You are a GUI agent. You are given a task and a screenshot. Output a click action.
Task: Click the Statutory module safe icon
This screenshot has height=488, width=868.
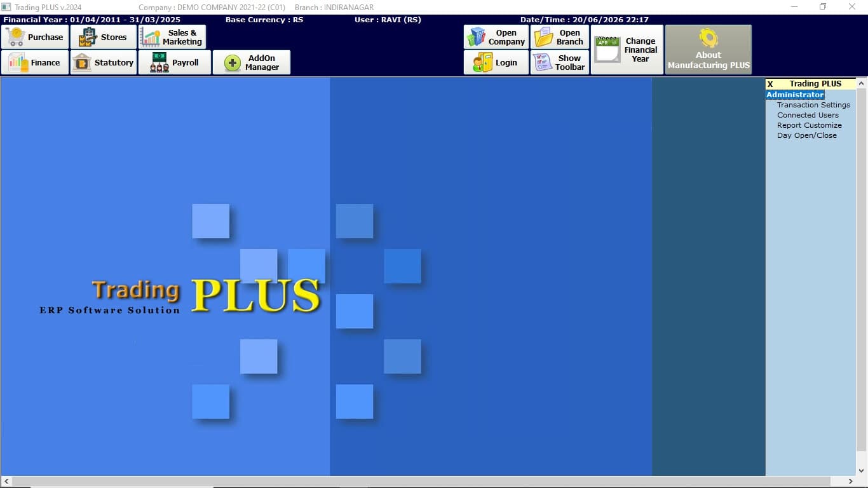(82, 62)
